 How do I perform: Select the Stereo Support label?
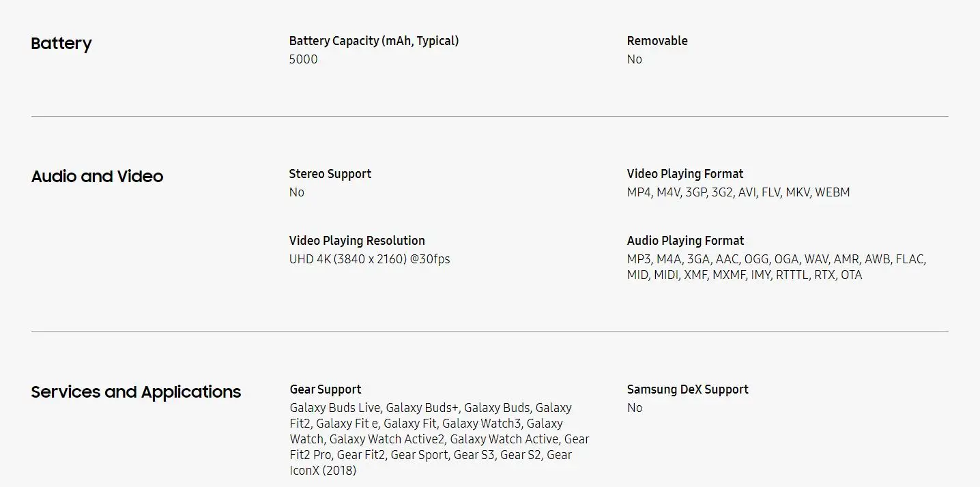coord(330,174)
